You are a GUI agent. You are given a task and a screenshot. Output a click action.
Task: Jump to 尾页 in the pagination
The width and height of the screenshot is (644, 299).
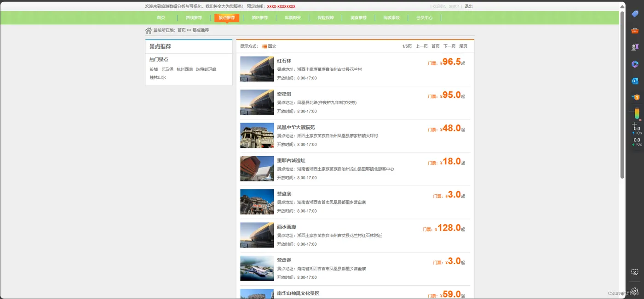463,46
